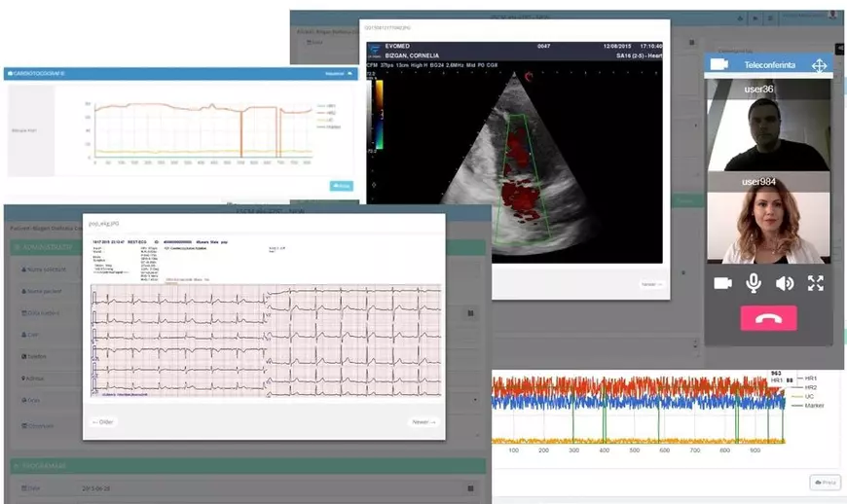
Task: Mute the microphone in the call
Action: tap(753, 283)
